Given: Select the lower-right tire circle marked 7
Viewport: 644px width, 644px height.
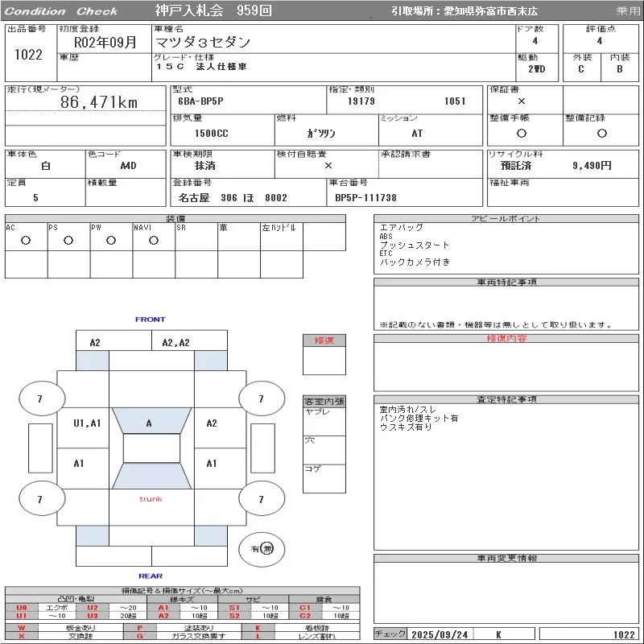Looking at the screenshot, I should click(261, 500).
